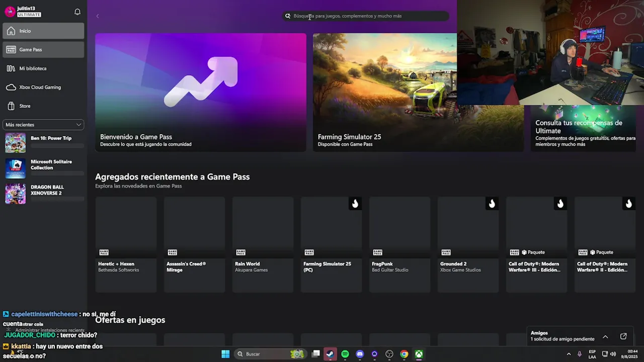Viewport: 644px width, 362px height.
Task: Open Bienvenido a Game Pass banner
Action: coord(200,93)
